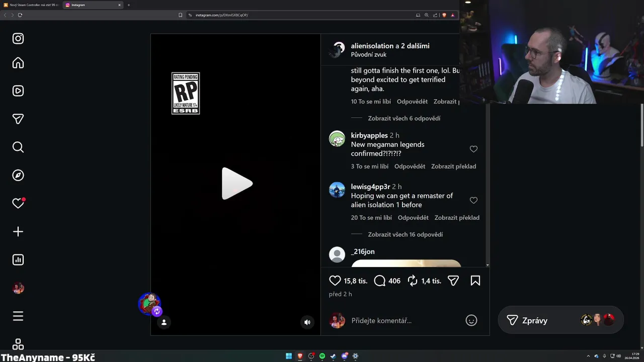Image resolution: width=644 pixels, height=362 pixels.
Task: Expand Zobrazit všech 6 odpovědí
Action: [404, 118]
